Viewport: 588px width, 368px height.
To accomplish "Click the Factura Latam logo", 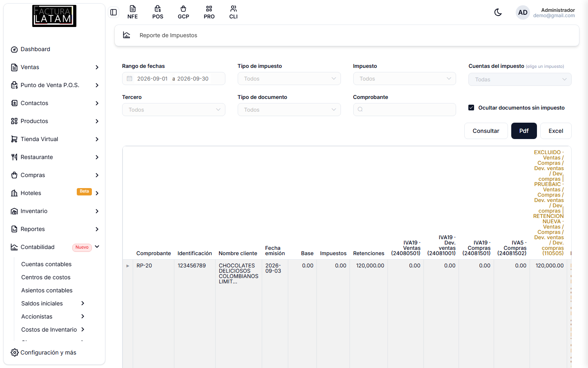I will click(54, 16).
